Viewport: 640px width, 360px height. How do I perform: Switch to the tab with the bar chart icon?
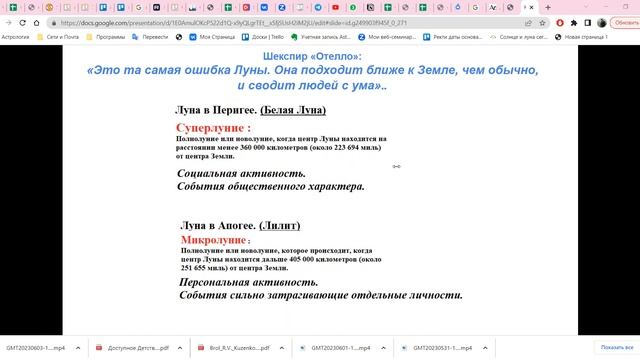(193, 7)
